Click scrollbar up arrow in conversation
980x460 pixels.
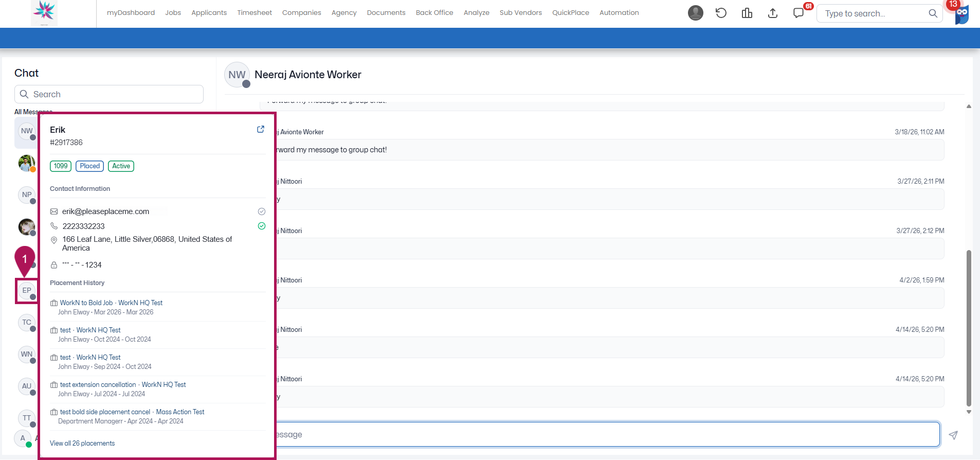969,107
